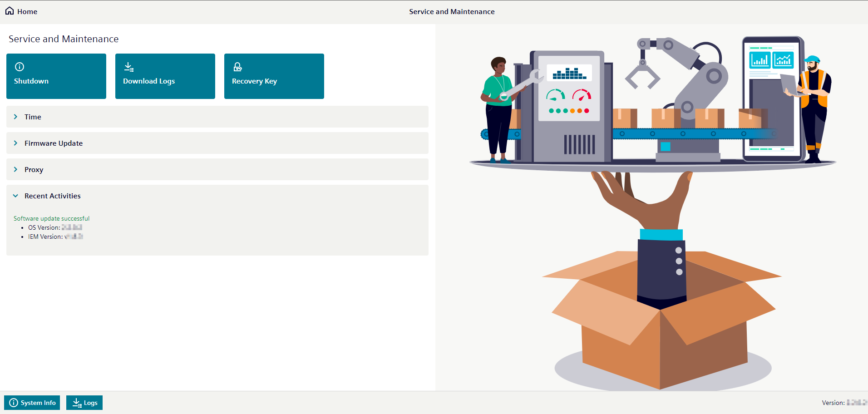Click the info icon in System Info button
Image resolution: width=868 pixels, height=414 pixels.
click(x=14, y=403)
